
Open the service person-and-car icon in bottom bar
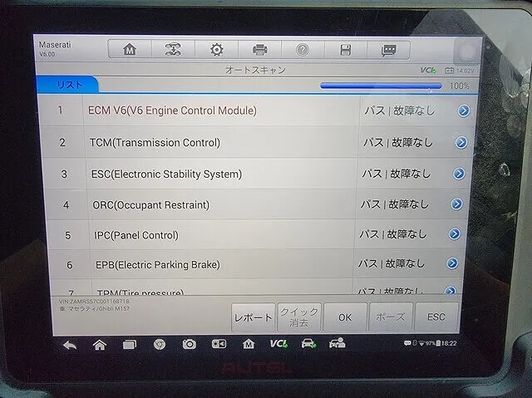tap(337, 343)
